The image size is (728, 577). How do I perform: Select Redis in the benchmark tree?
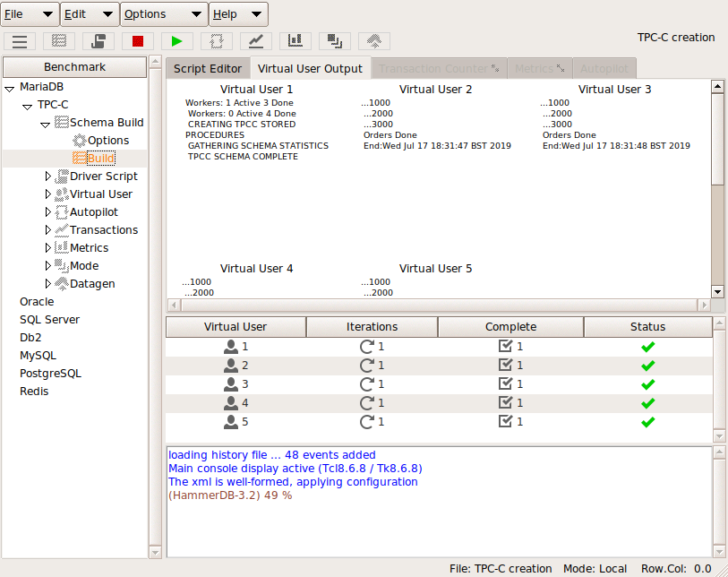coord(34,392)
